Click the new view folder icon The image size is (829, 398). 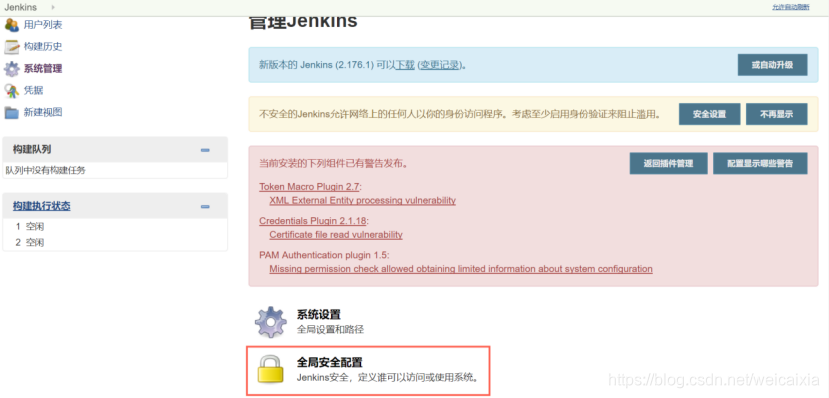[12, 113]
